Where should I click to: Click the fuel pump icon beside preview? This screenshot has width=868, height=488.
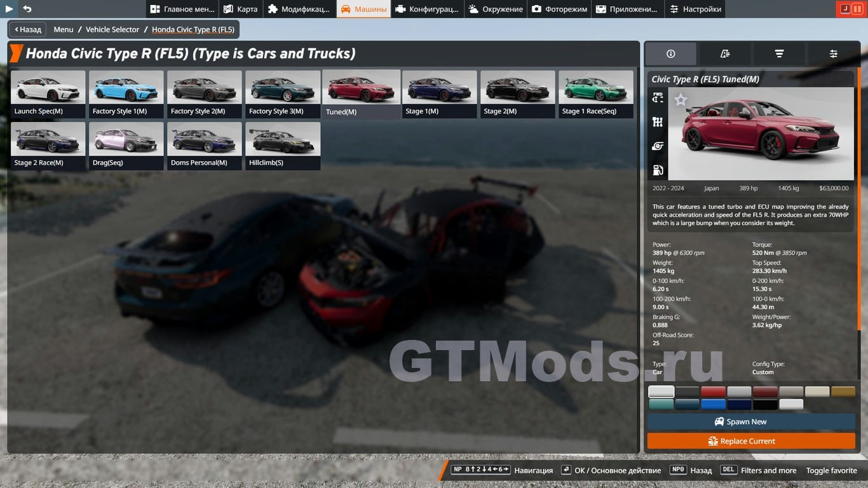[x=658, y=170]
